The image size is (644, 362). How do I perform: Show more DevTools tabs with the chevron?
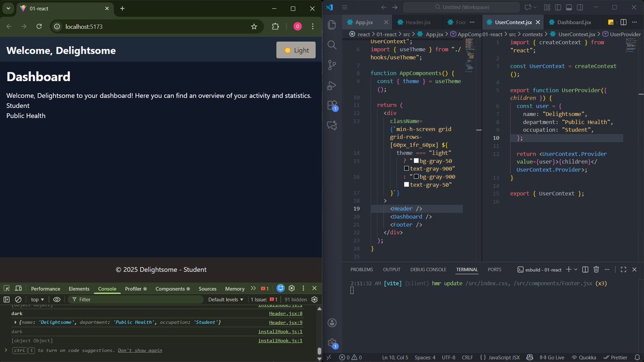pyautogui.click(x=253, y=289)
